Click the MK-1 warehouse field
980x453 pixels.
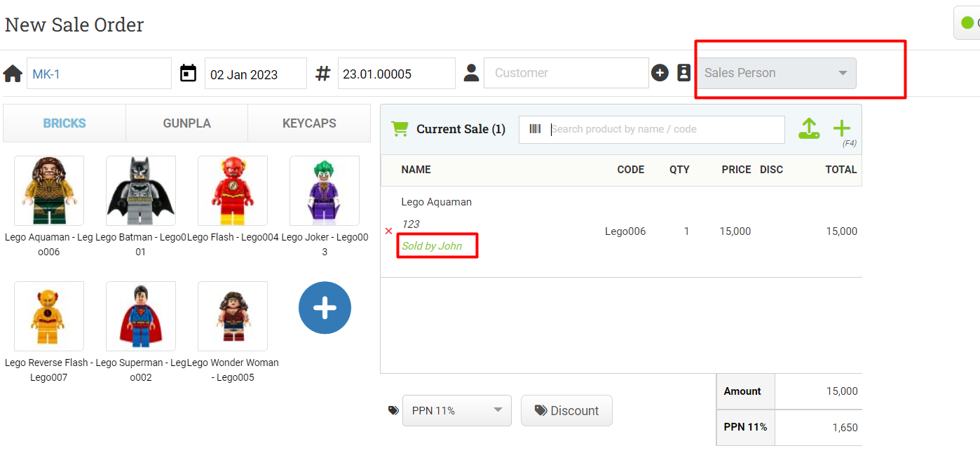[x=99, y=73]
